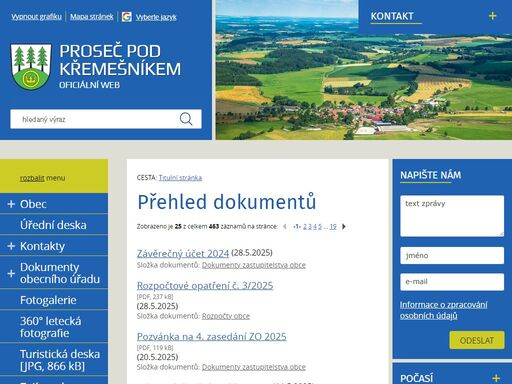Expand the Kontakt panel plus icon
This screenshot has width=512, height=384.
click(x=492, y=16)
